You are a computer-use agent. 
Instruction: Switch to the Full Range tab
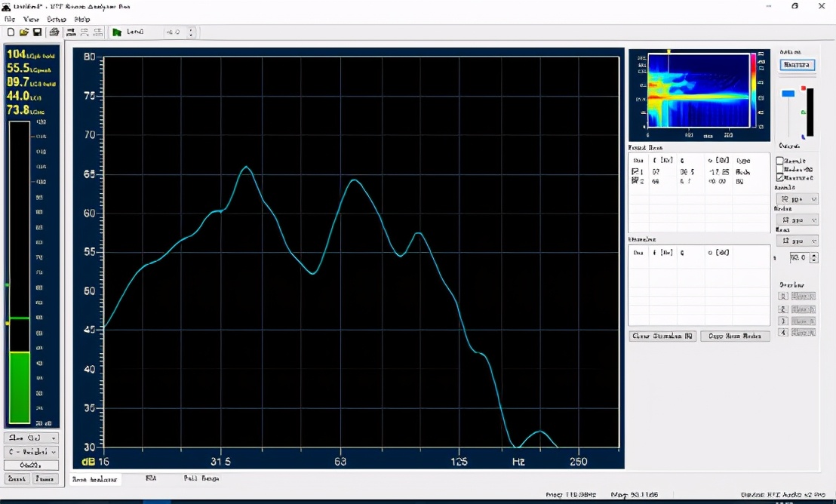pos(201,478)
